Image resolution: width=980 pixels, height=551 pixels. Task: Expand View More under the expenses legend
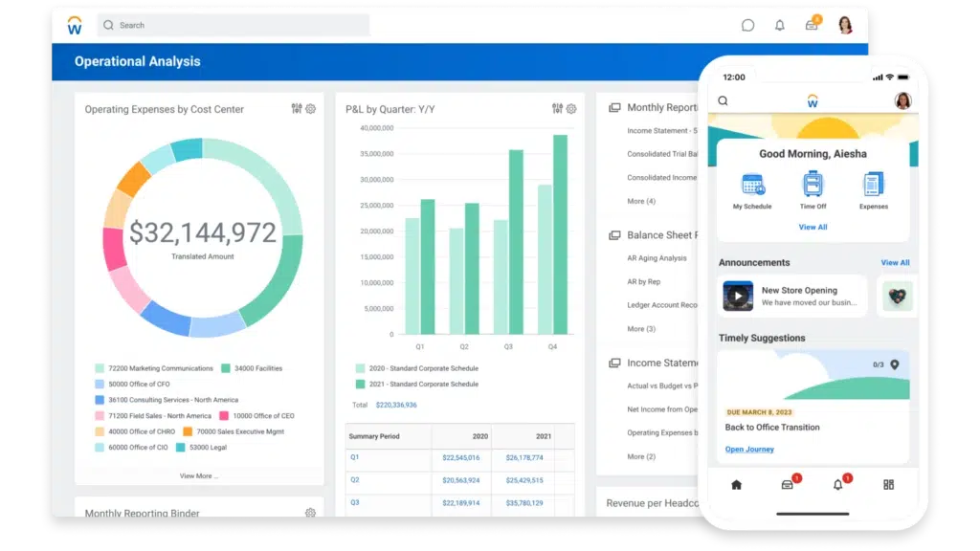pyautogui.click(x=199, y=475)
